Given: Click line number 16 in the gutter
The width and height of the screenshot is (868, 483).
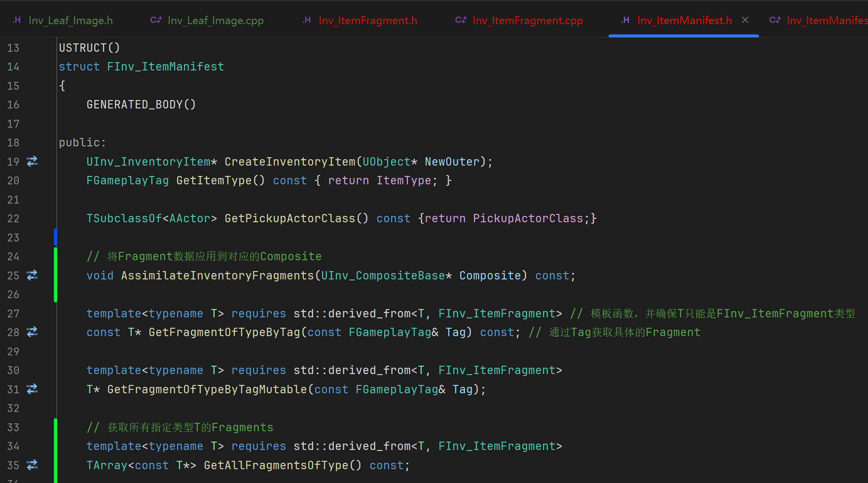Looking at the screenshot, I should (13, 104).
